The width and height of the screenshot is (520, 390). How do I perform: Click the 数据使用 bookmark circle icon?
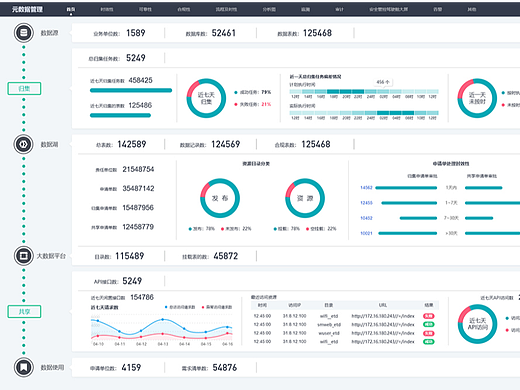click(24, 367)
